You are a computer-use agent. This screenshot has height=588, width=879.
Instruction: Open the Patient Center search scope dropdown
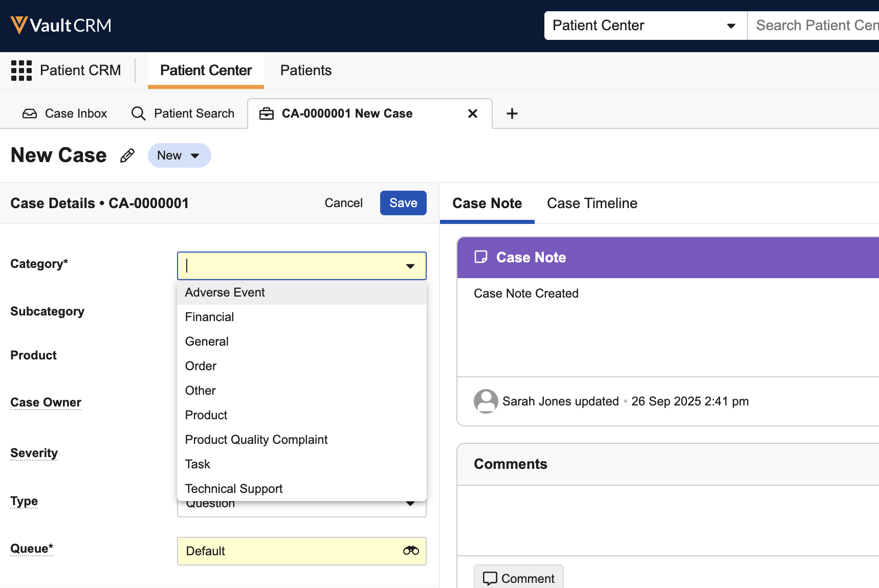click(645, 26)
